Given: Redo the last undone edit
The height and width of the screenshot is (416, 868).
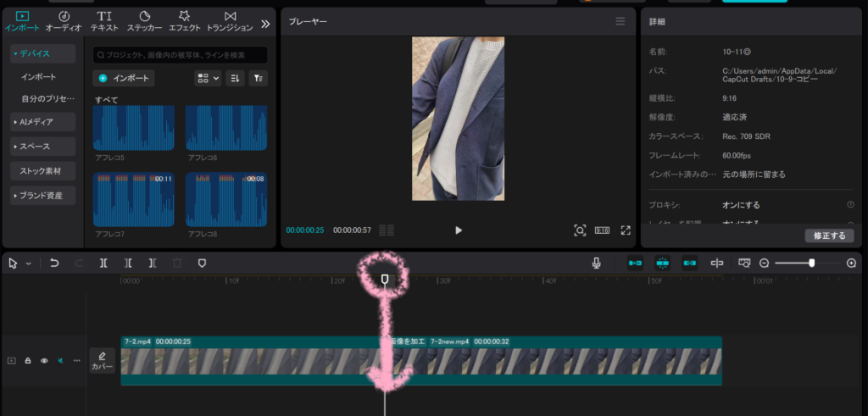Looking at the screenshot, I should 79,263.
